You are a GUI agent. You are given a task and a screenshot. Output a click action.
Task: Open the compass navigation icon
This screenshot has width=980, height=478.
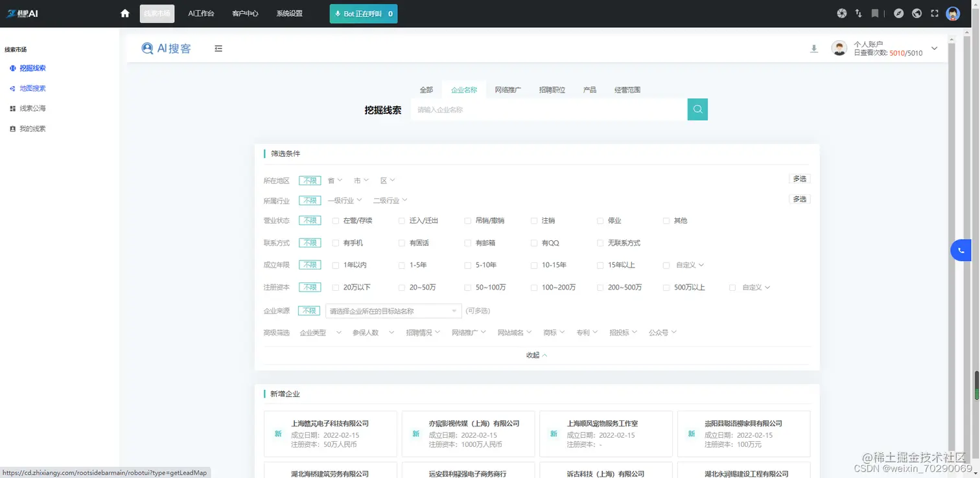(898, 14)
